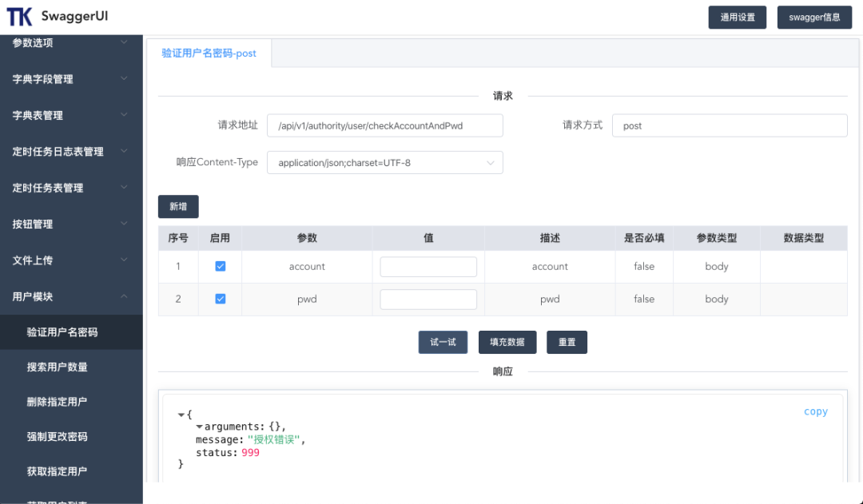Collapse the root JSON object triangle
863x504 pixels.
tap(181, 415)
